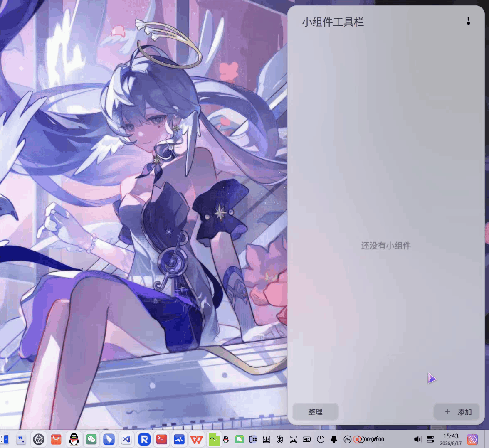The image size is (489, 448).
Task: Open the large QQ penguin dock icon
Action: (x=74, y=439)
